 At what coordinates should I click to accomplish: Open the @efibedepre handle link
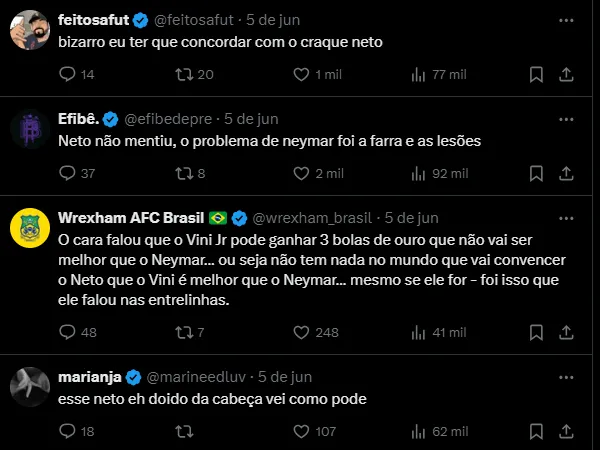coord(170,119)
